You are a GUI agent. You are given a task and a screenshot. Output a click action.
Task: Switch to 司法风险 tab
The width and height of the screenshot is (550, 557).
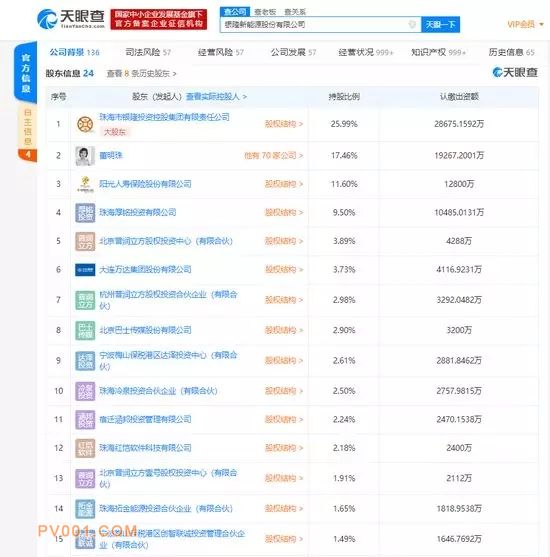click(x=148, y=53)
